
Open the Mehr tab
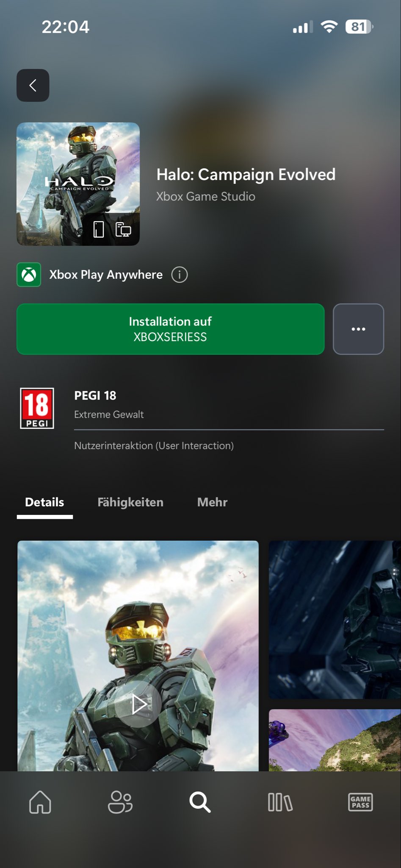[x=212, y=502]
